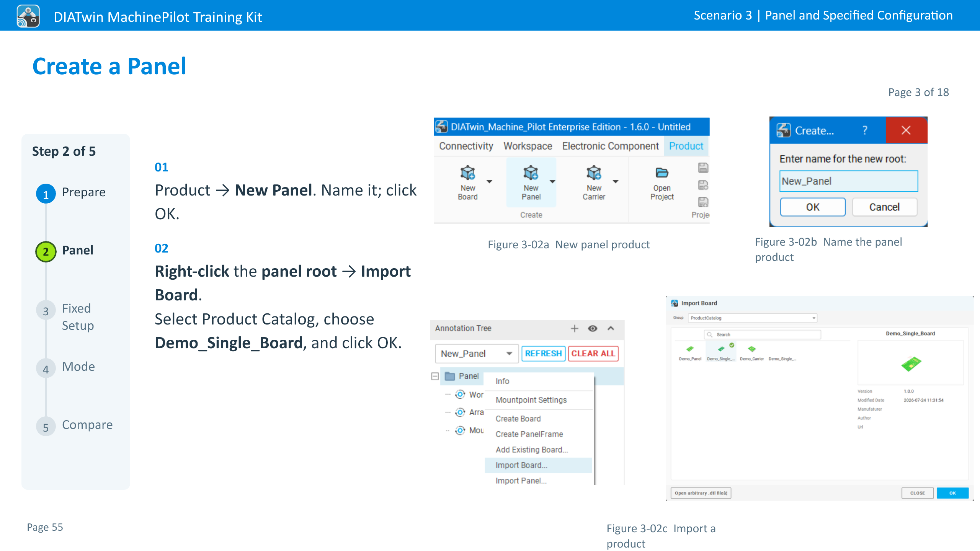The image size is (980, 551).
Task: Click the node icon beside Wor tree item
Action: (460, 394)
